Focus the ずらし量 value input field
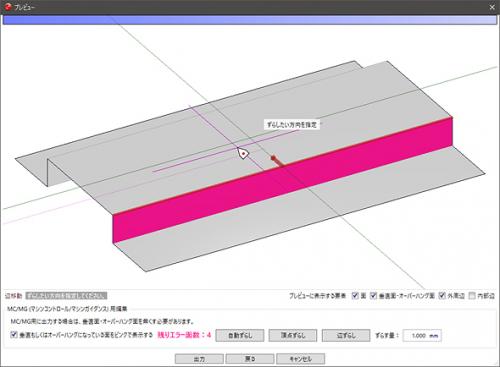This screenshot has width=500, height=367. pyautogui.click(x=422, y=336)
